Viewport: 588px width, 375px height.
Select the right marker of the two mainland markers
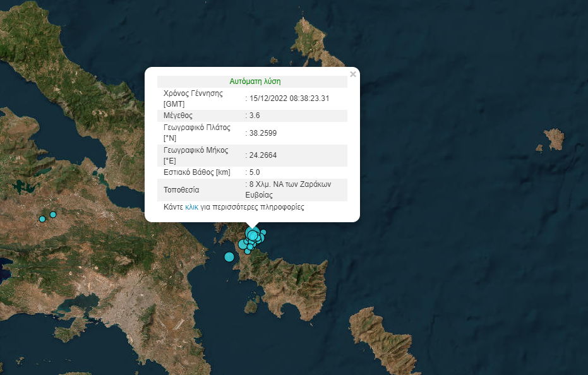[x=53, y=215]
